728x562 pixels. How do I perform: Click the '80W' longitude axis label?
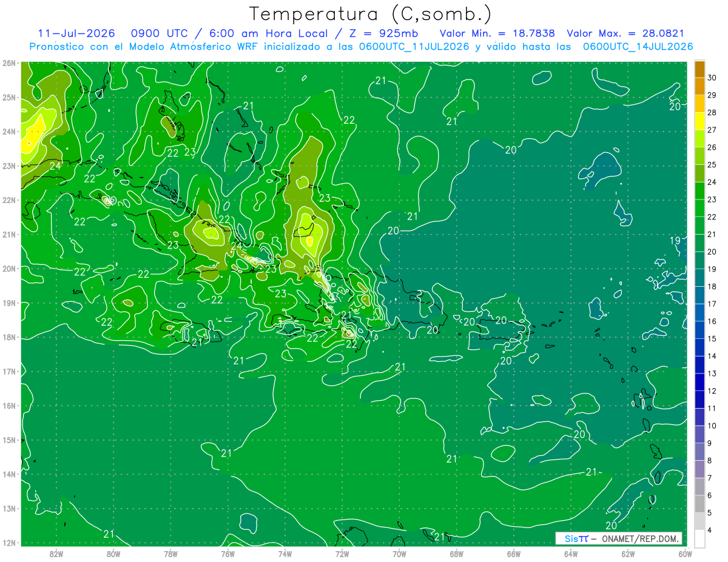pos(113,554)
